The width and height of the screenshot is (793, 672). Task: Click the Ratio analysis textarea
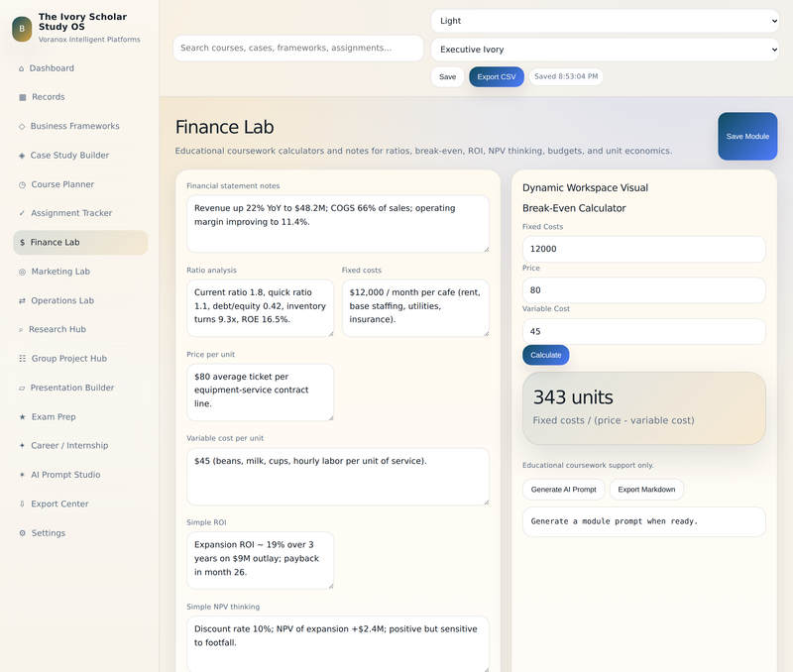261,308
